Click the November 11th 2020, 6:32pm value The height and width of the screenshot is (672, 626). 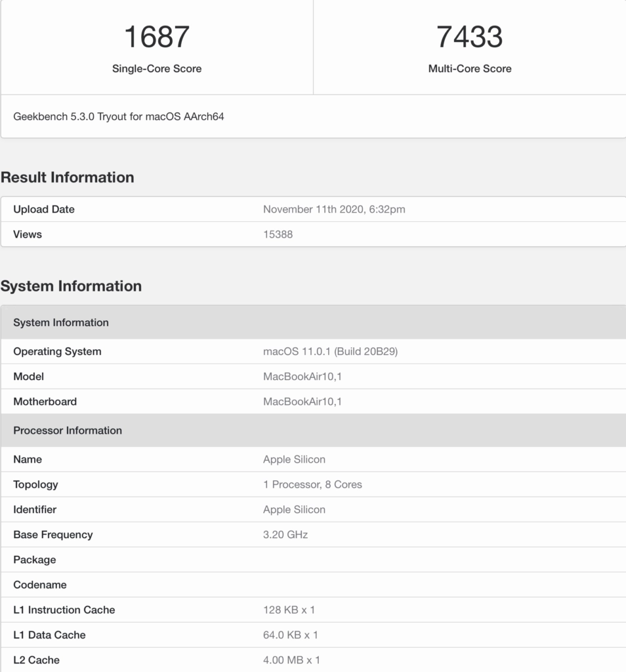pyautogui.click(x=334, y=209)
